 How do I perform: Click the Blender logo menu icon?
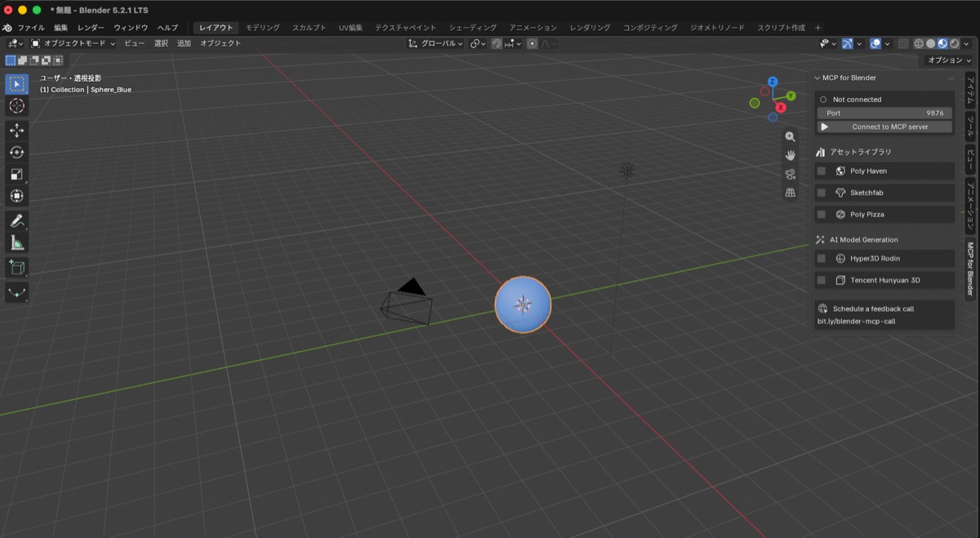pyautogui.click(x=7, y=27)
